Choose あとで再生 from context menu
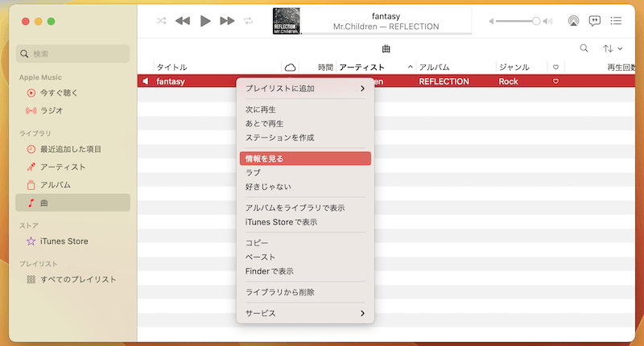644x346 pixels. click(x=305, y=124)
